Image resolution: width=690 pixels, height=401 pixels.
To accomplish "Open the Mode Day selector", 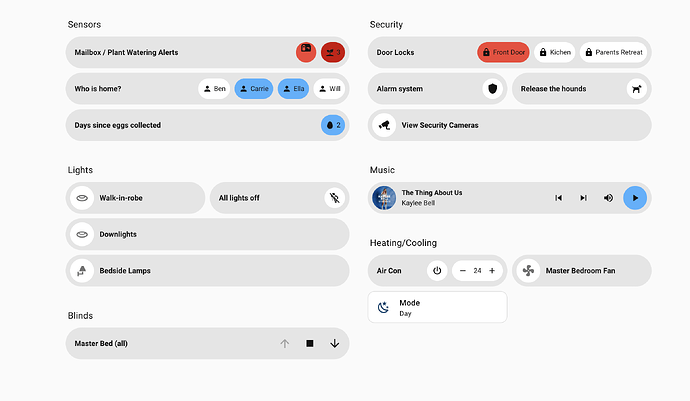I will coord(437,307).
